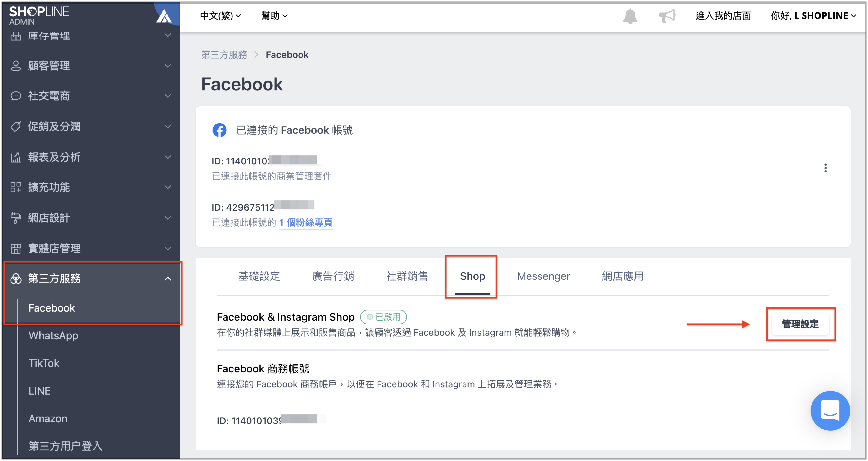
Task: Expand the 網店設計 sidebar section
Action: 91,218
